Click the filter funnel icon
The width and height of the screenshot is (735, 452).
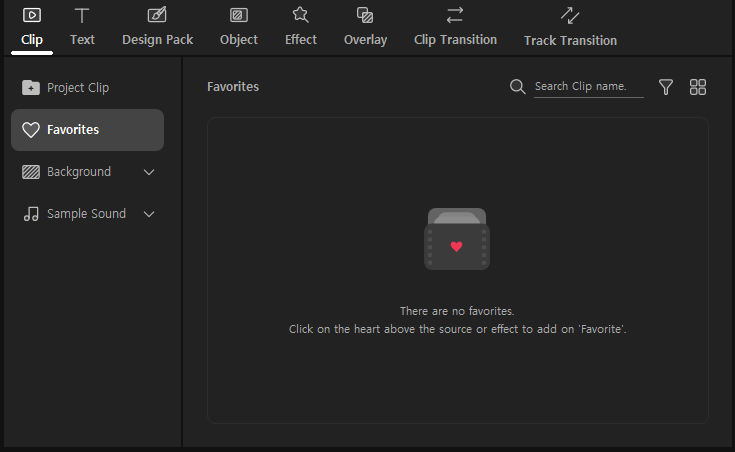point(666,87)
